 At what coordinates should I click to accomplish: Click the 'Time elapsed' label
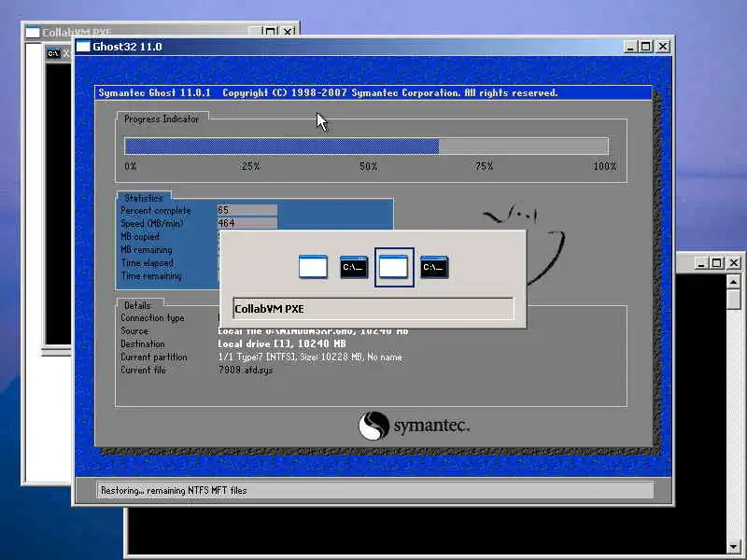click(147, 263)
